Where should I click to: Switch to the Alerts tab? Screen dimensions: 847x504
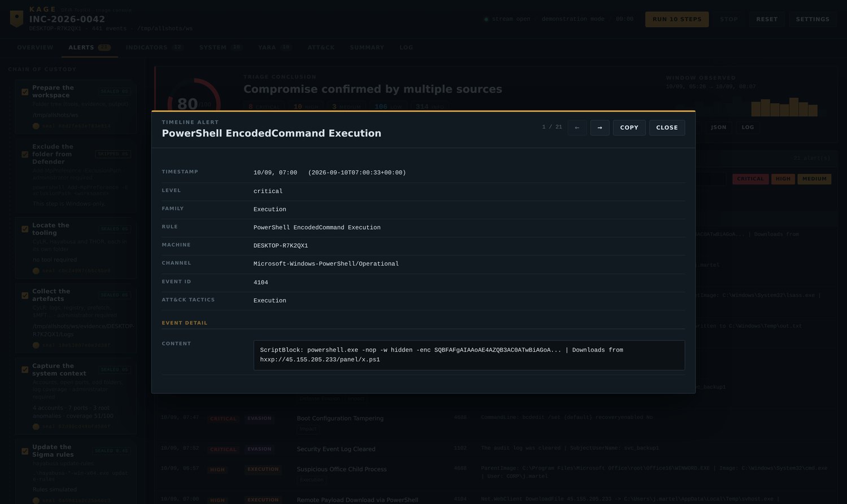[x=89, y=47]
